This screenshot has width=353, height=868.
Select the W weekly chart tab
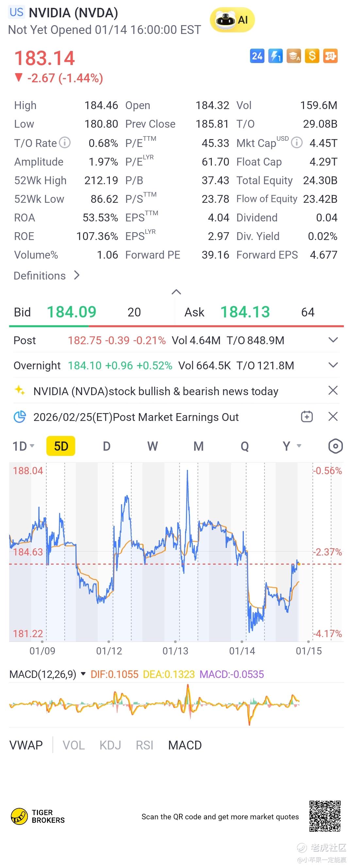pyautogui.click(x=152, y=446)
